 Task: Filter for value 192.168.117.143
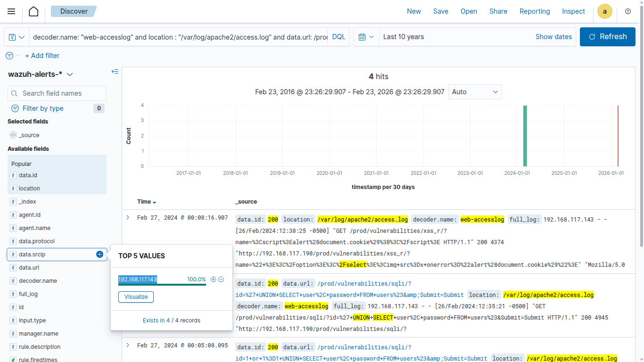tap(213, 280)
